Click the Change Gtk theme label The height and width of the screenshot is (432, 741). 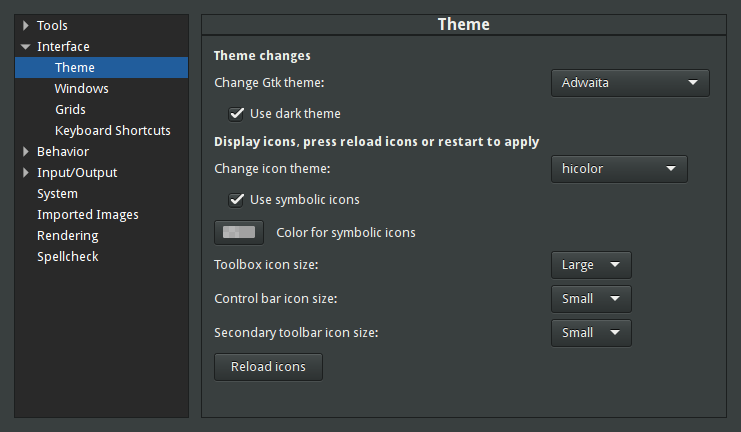[x=269, y=83]
